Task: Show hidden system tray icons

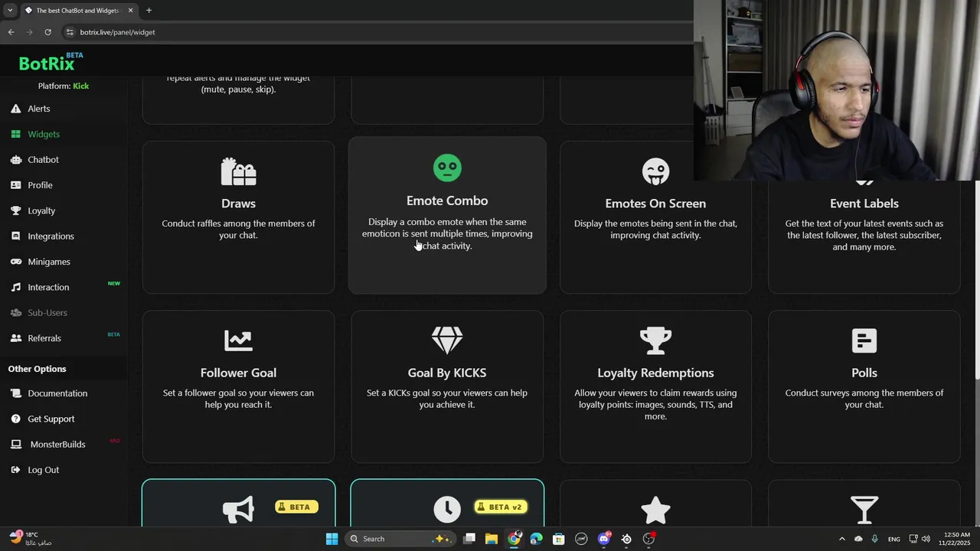Action: (x=842, y=539)
